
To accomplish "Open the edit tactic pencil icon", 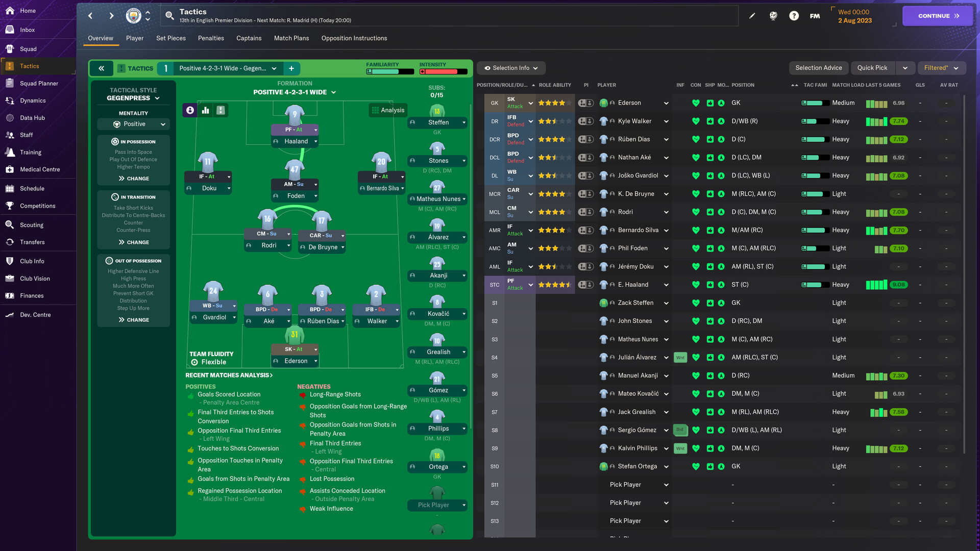I will click(751, 15).
